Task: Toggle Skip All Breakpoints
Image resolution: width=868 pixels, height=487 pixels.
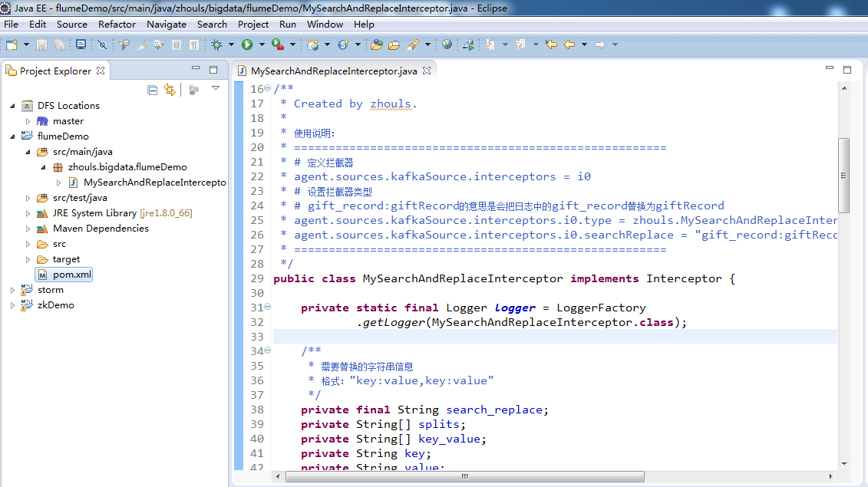Action: [x=102, y=44]
